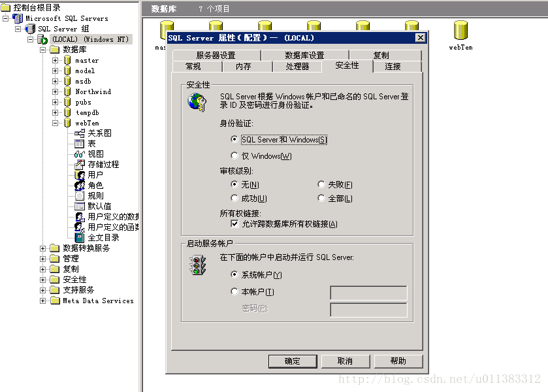Set audit level to 成功(U)
Screen dimensions: 548x392
234,198
